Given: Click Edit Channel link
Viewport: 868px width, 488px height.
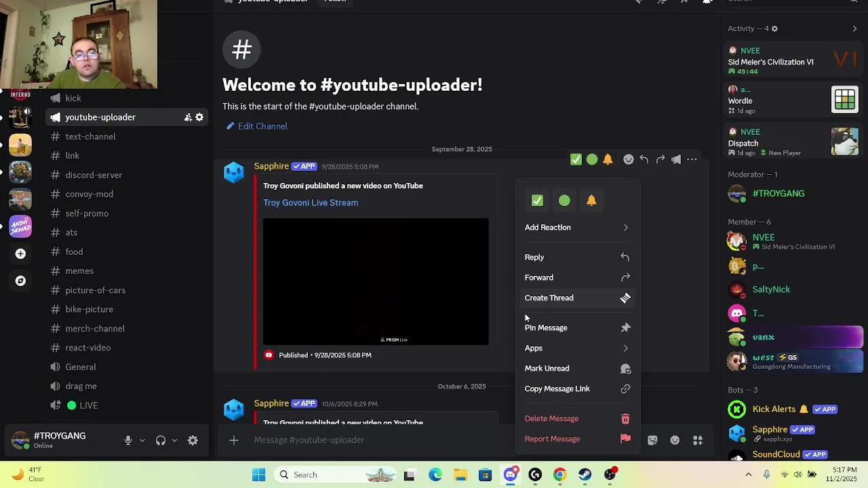Looking at the screenshot, I should [257, 126].
